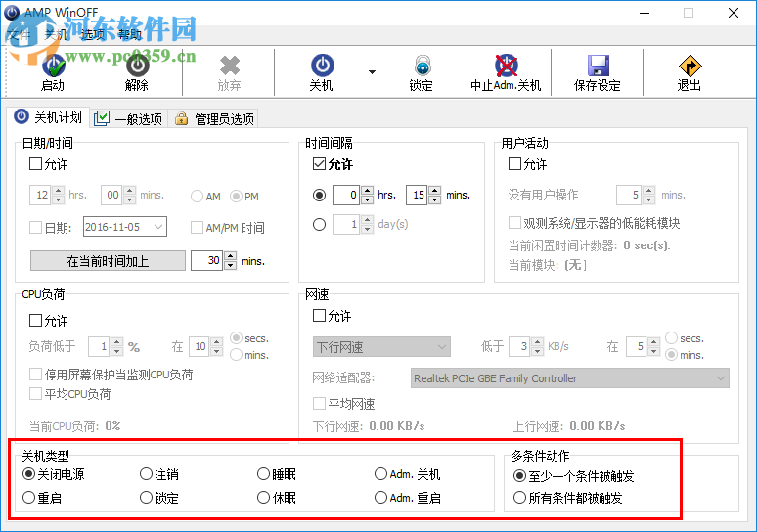
Task: Open the 2016-11-05 date dropdown
Action: point(158,227)
